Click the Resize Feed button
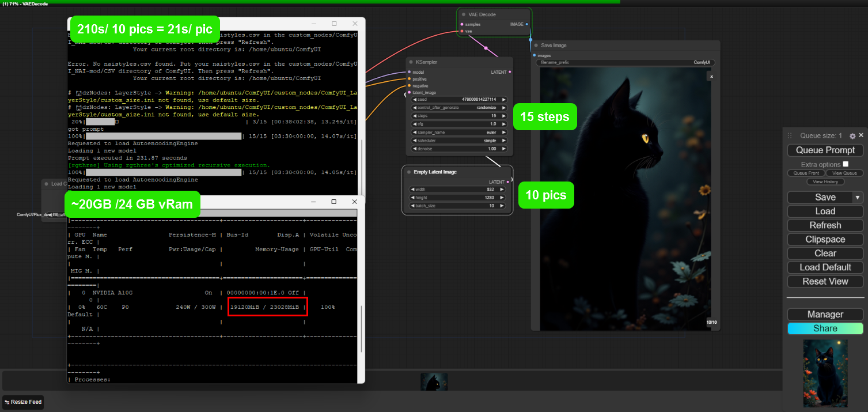This screenshot has width=868, height=412. [x=23, y=402]
